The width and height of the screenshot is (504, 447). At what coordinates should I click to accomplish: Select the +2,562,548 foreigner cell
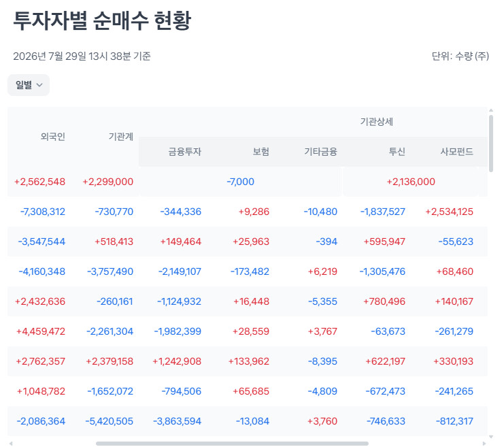click(x=40, y=182)
